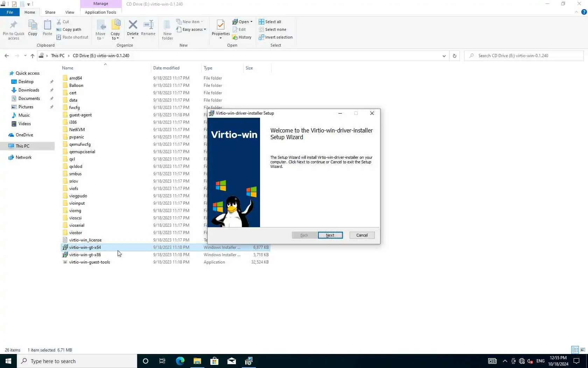Viewport: 588px width, 368px height.
Task: Expand the address bar history dropdown
Action: click(x=444, y=56)
